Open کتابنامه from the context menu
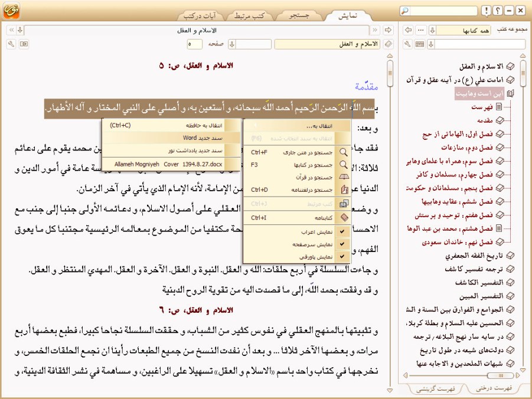Screen dimensions: 532x399 point(297,217)
